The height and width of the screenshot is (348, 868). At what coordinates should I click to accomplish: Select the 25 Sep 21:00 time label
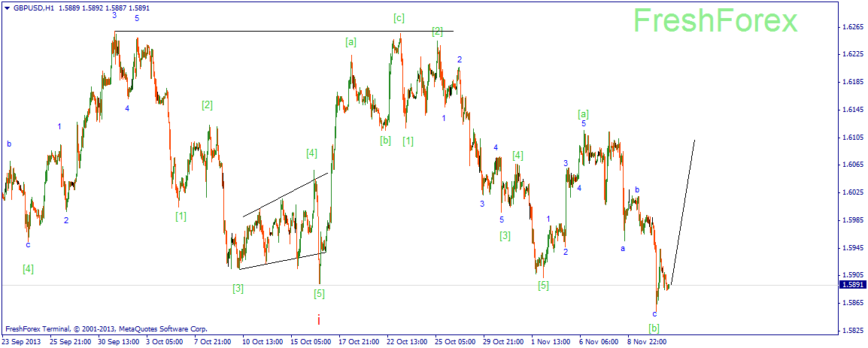click(69, 341)
